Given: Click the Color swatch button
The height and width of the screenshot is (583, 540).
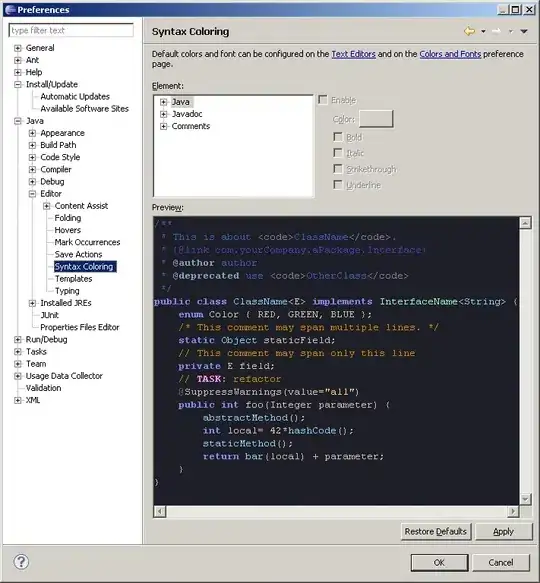Looking at the screenshot, I should point(376,119).
